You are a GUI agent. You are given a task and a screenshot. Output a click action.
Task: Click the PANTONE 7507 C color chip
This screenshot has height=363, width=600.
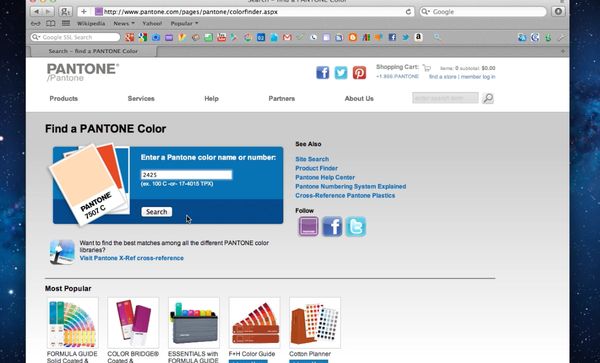click(87, 185)
